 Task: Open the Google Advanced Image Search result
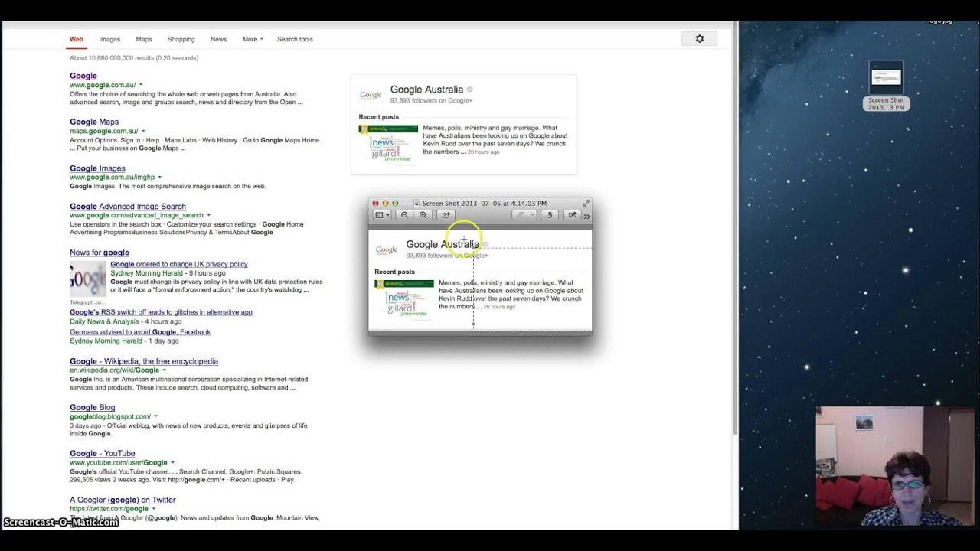tap(128, 207)
